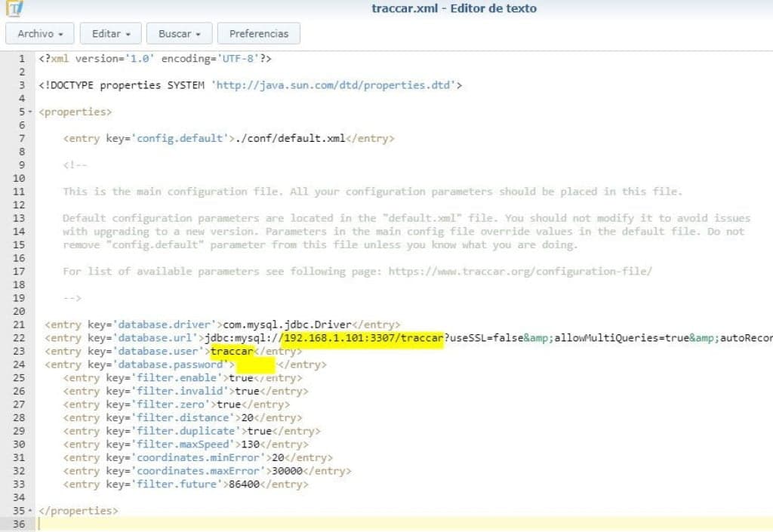Click the window title traccar.xml - Editor de texto
The height and width of the screenshot is (532, 773).
coord(454,8)
